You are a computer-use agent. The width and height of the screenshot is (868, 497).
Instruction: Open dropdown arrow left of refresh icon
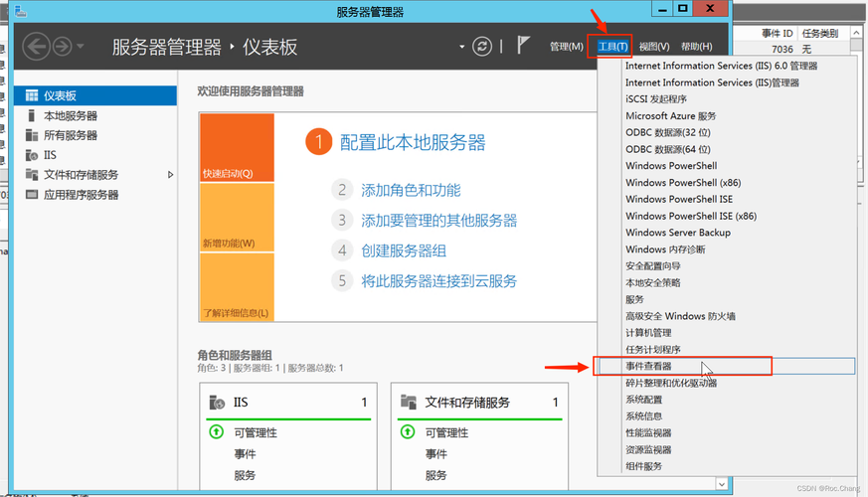click(x=461, y=47)
